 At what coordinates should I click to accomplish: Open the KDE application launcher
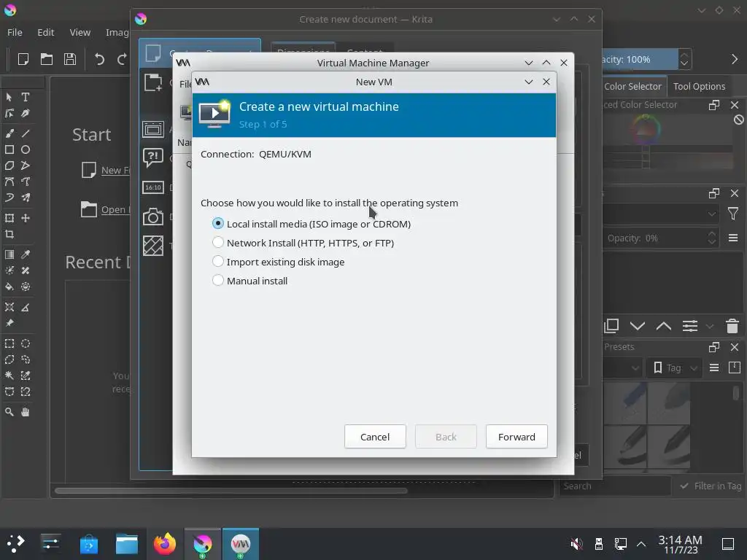[16, 543]
